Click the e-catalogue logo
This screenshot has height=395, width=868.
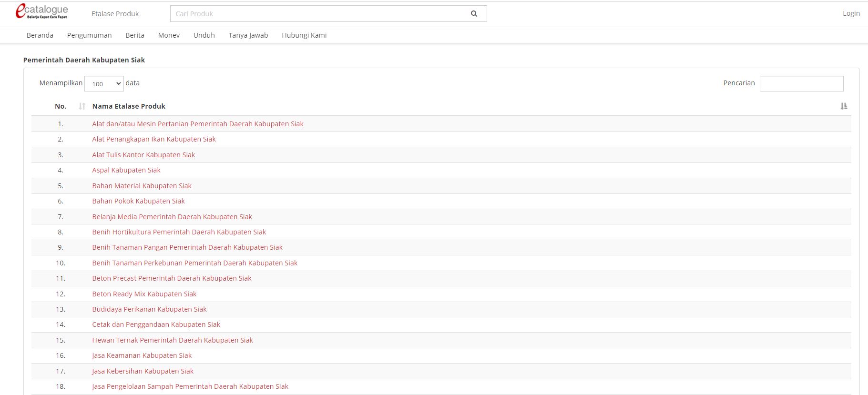click(41, 11)
